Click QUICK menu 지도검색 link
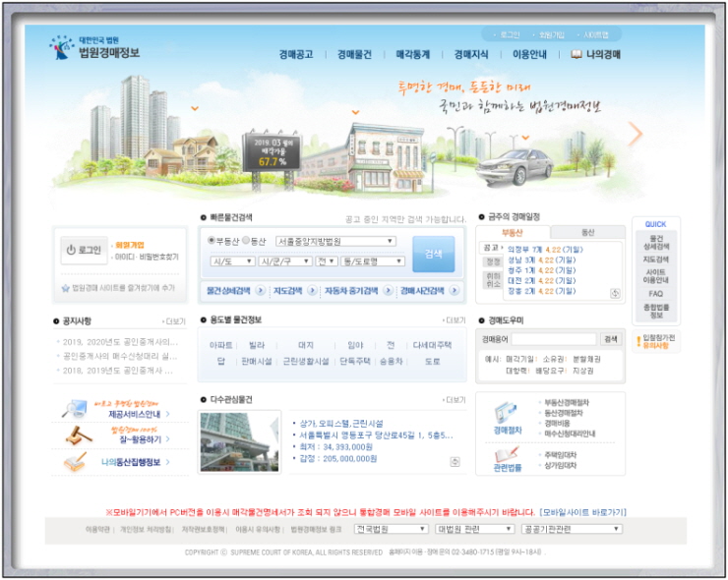 coord(655,259)
